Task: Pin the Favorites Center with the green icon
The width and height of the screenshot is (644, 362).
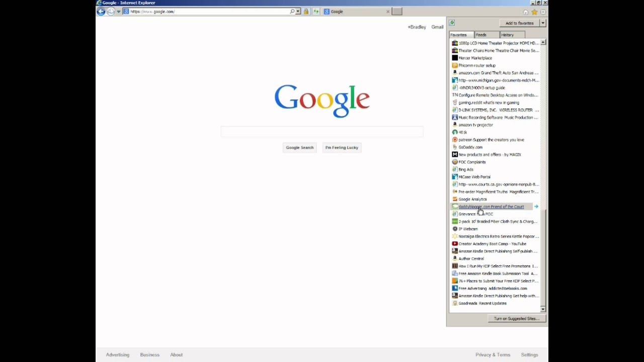Action: pyautogui.click(x=452, y=23)
